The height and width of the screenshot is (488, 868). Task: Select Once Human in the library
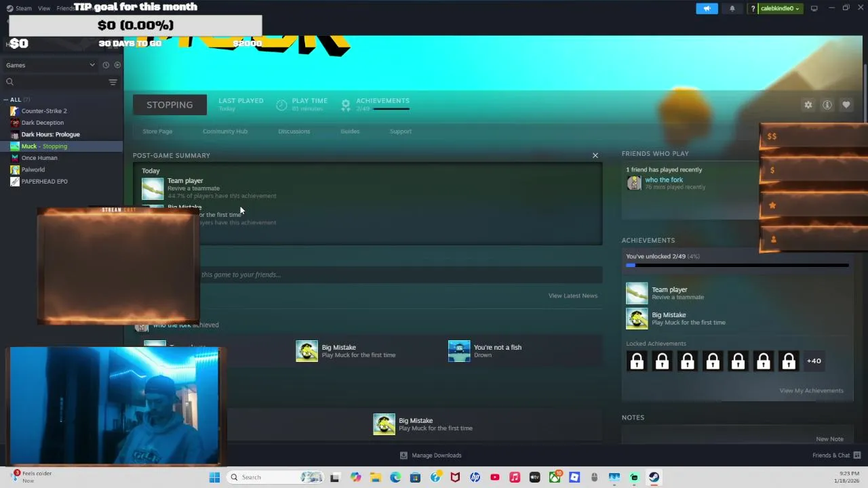coord(39,158)
